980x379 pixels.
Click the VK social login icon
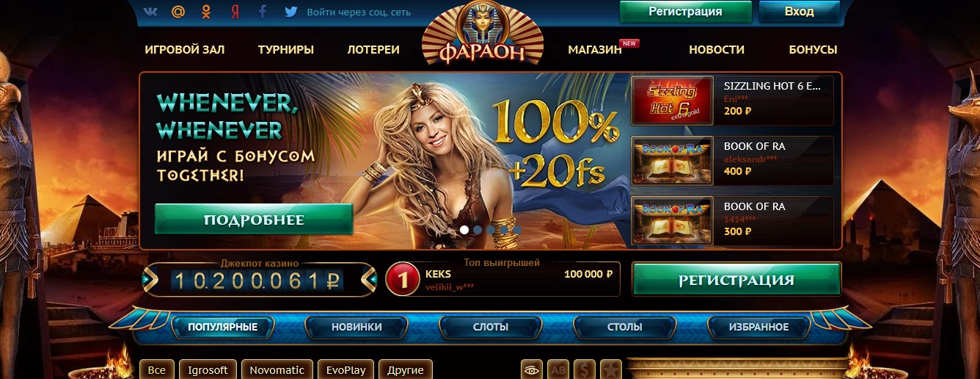[151, 12]
